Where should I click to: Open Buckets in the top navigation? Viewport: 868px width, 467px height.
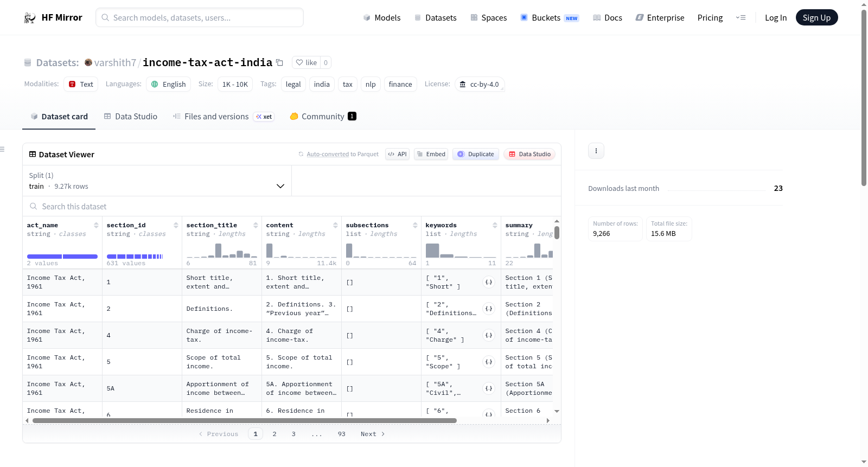coord(550,17)
